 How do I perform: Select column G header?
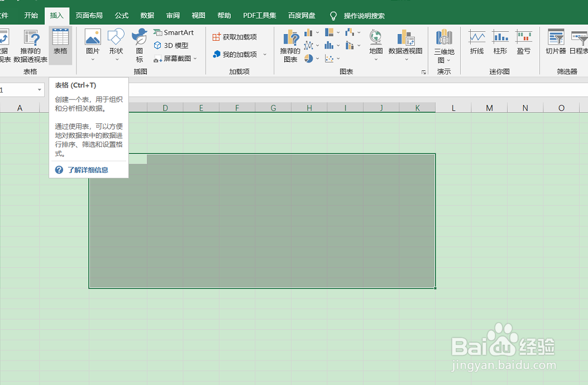point(274,108)
